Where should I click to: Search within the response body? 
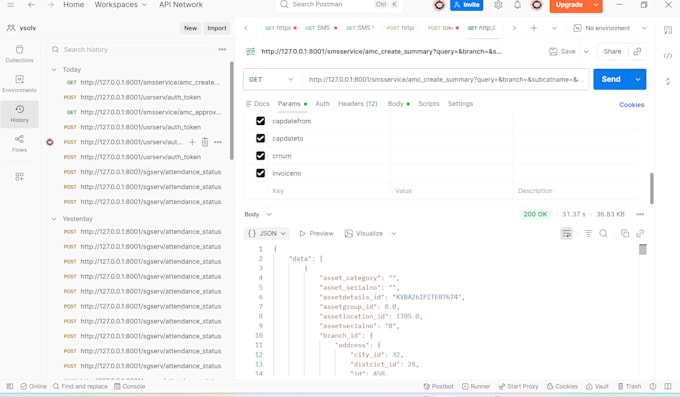[x=603, y=233]
